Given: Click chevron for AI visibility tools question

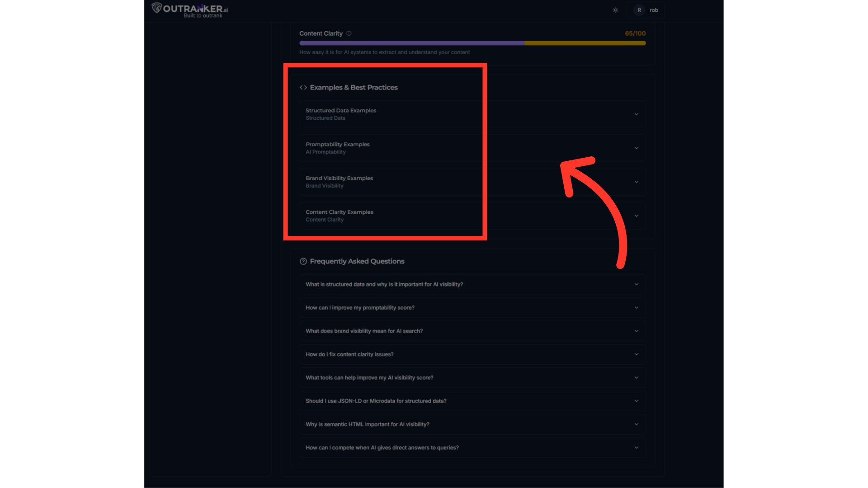Looking at the screenshot, I should coord(636,378).
